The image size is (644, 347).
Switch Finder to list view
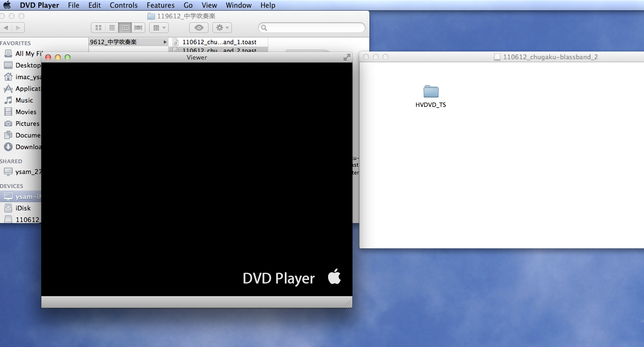pyautogui.click(x=112, y=28)
